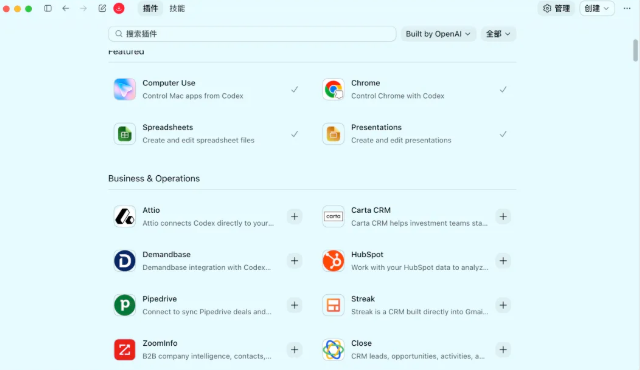The width and height of the screenshot is (640, 370).
Task: Open the Attio plugin icon
Action: click(124, 216)
